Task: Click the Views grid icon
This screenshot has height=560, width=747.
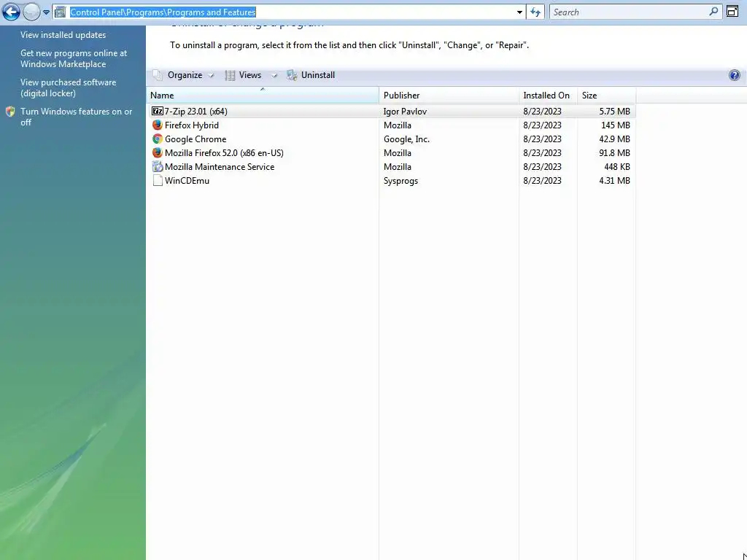Action: (230, 75)
